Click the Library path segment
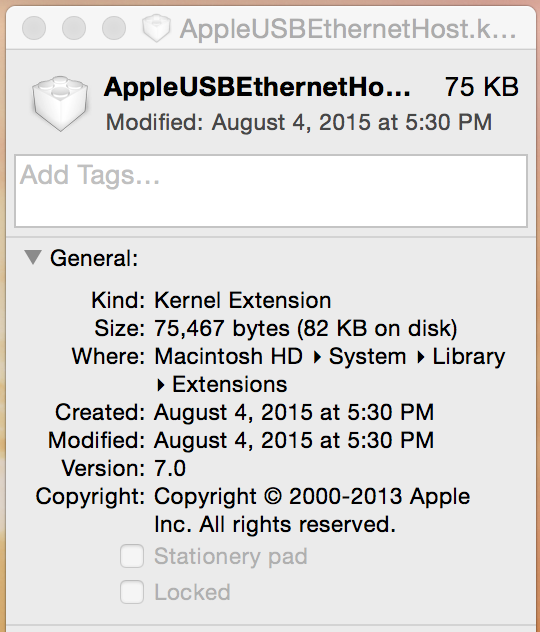This screenshot has height=632, width=540. point(469,357)
